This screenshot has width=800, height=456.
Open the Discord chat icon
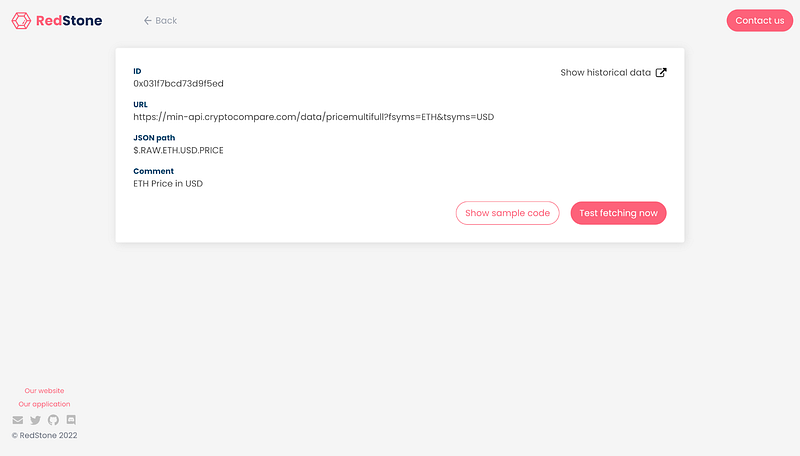71,420
